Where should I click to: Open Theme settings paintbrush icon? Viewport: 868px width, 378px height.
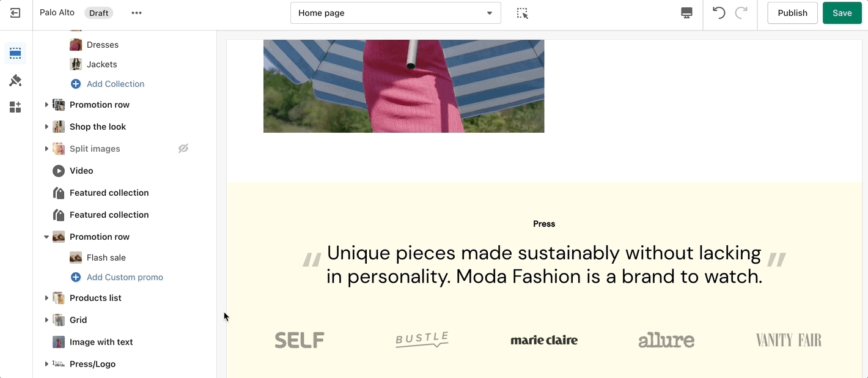point(15,81)
